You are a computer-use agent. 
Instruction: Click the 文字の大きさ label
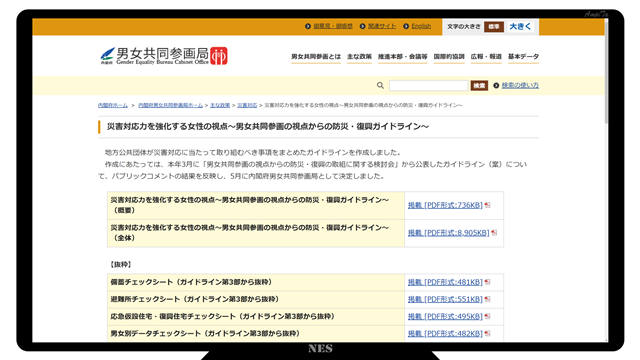point(464,27)
